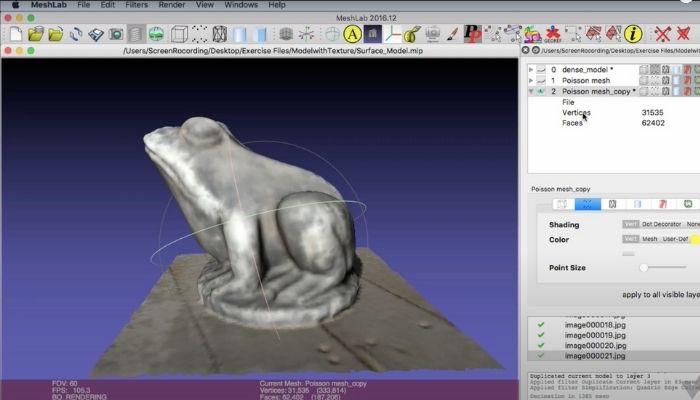Viewport: 700px width, 400px height.
Task: Toggle the trackball display icon
Action: point(332,34)
